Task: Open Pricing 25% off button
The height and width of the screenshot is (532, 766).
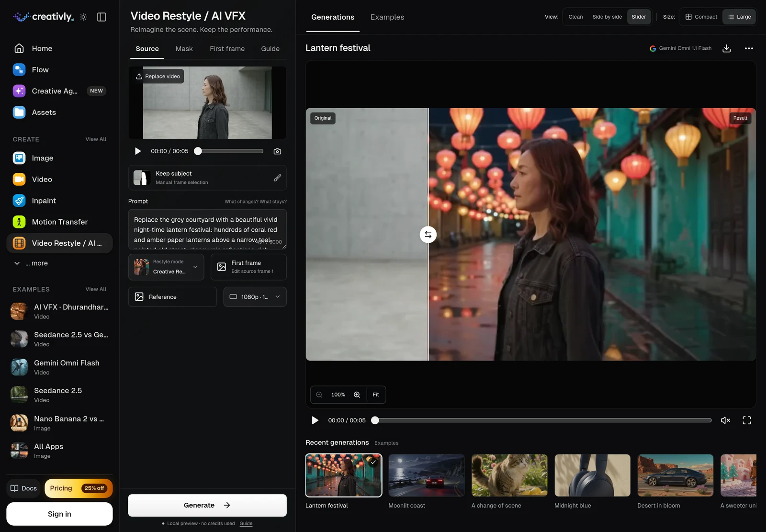Action: 79,488
